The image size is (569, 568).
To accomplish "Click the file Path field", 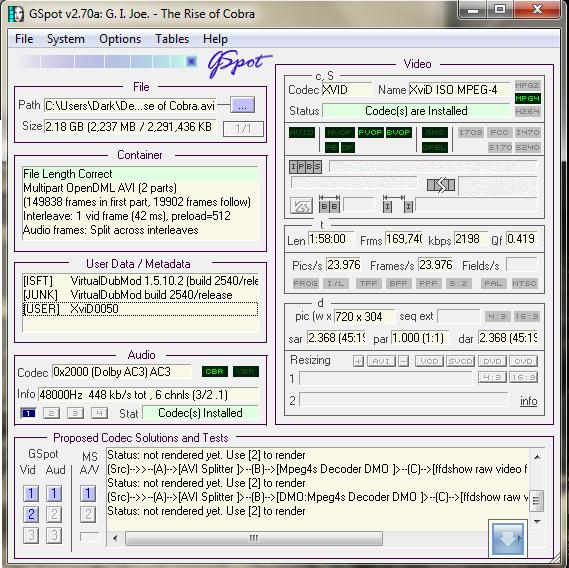I will click(130, 106).
